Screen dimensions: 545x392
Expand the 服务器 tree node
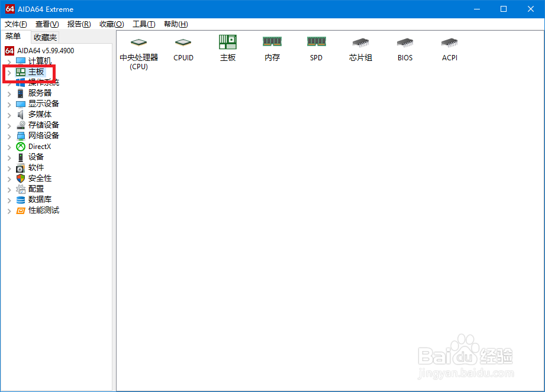coord(9,94)
